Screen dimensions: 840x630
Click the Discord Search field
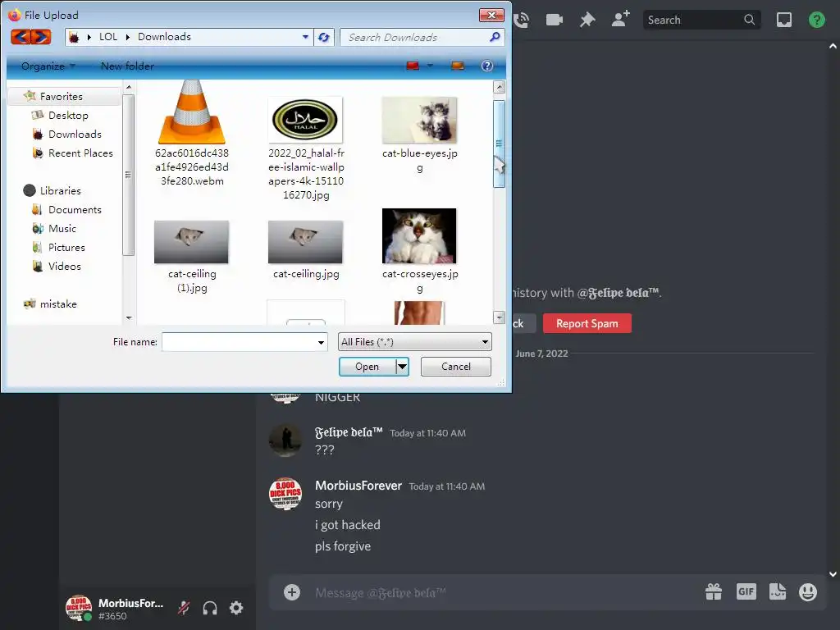click(x=701, y=20)
